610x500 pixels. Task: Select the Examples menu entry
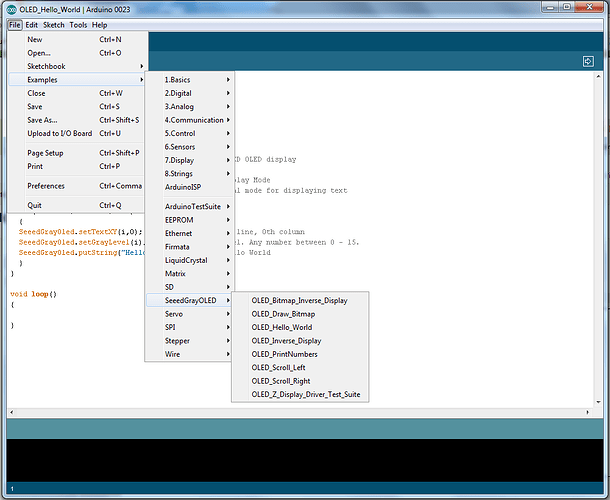tap(77, 80)
